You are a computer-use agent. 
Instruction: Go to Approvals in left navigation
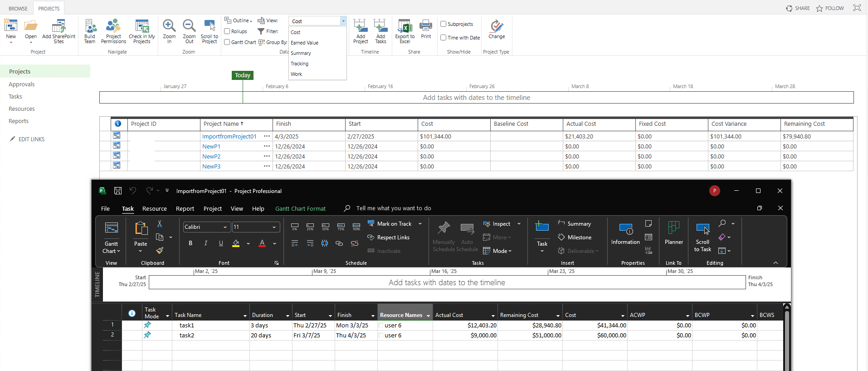(22, 84)
